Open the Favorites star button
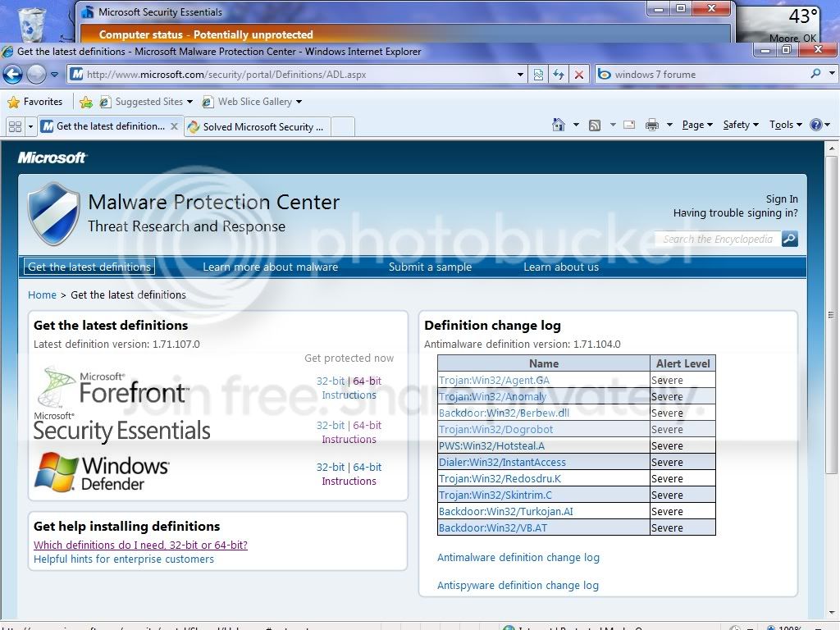 pos(35,101)
